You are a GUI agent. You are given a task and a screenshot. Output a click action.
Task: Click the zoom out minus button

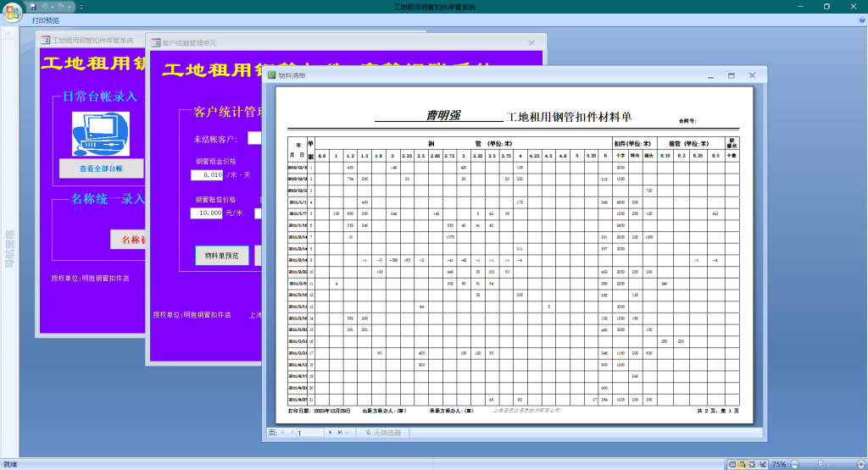794,464
